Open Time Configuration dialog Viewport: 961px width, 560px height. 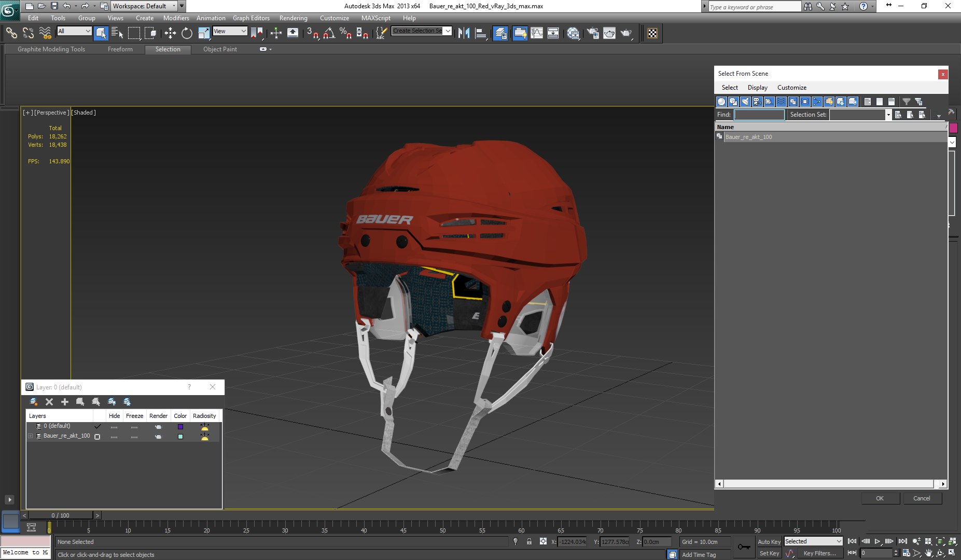[906, 553]
